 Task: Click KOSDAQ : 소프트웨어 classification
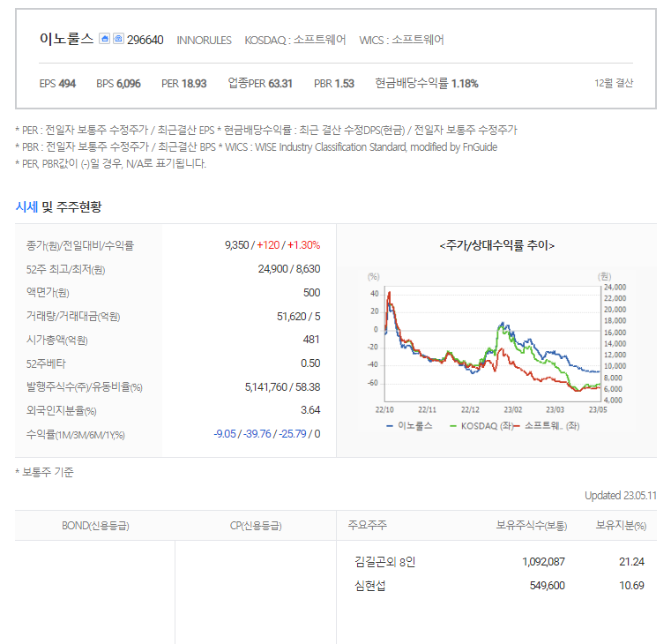(x=294, y=40)
